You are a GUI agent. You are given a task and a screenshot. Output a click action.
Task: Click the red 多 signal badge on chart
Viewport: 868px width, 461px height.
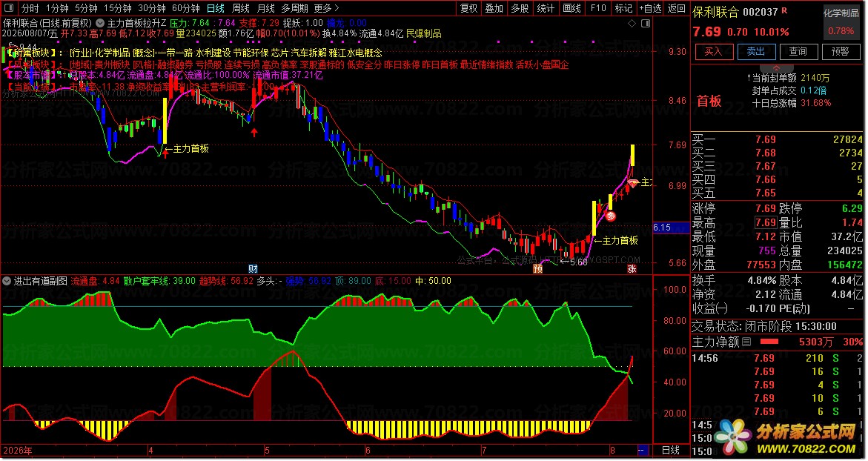tap(611, 216)
